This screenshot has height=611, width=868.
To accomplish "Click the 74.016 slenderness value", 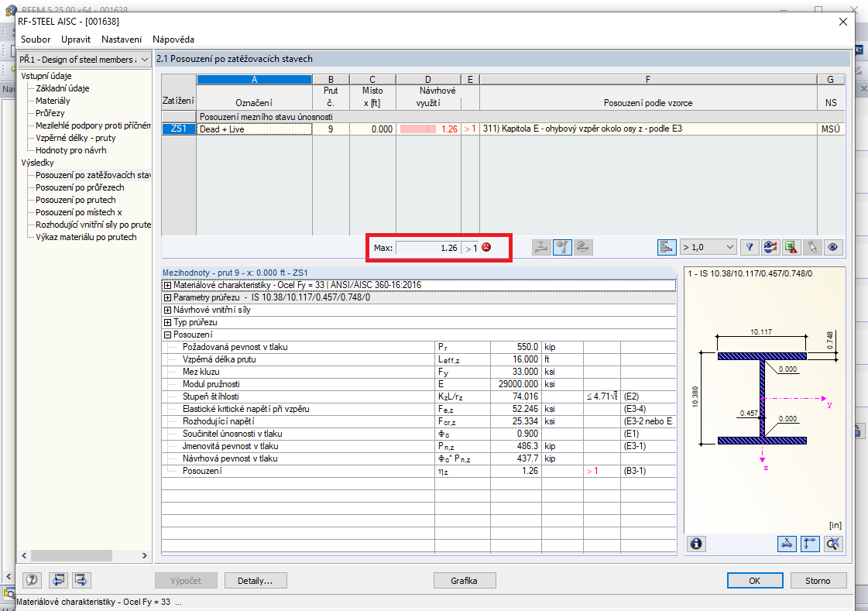I will (x=516, y=396).
